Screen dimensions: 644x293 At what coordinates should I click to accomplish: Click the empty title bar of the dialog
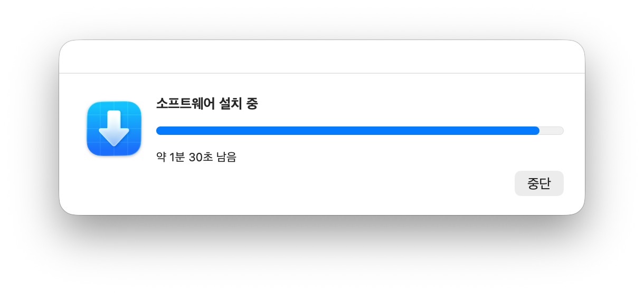click(322, 56)
